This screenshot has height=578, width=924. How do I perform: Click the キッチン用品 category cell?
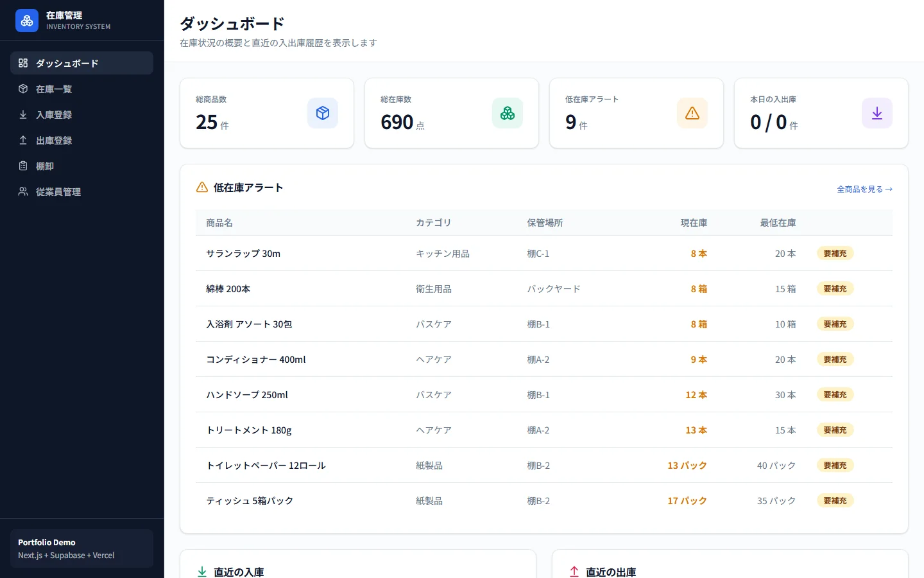click(443, 254)
